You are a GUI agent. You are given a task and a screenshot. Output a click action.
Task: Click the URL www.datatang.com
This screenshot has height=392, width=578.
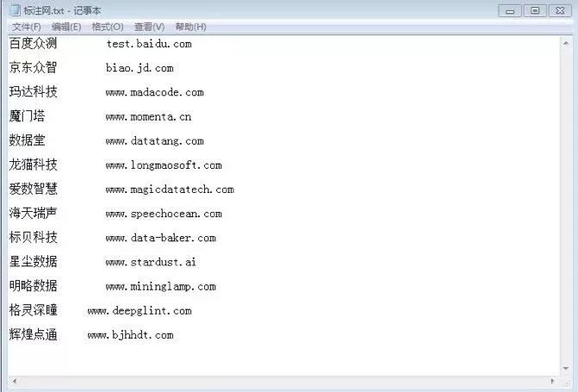(x=154, y=141)
